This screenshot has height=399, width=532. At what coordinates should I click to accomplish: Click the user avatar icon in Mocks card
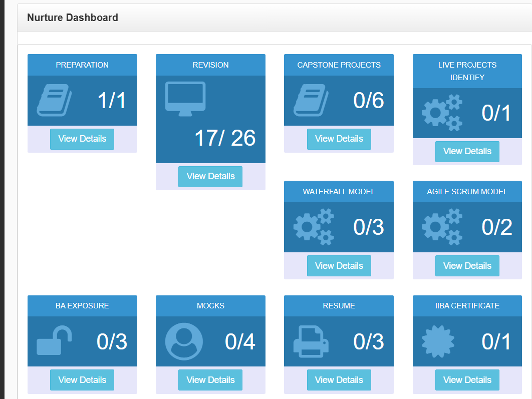click(x=184, y=341)
